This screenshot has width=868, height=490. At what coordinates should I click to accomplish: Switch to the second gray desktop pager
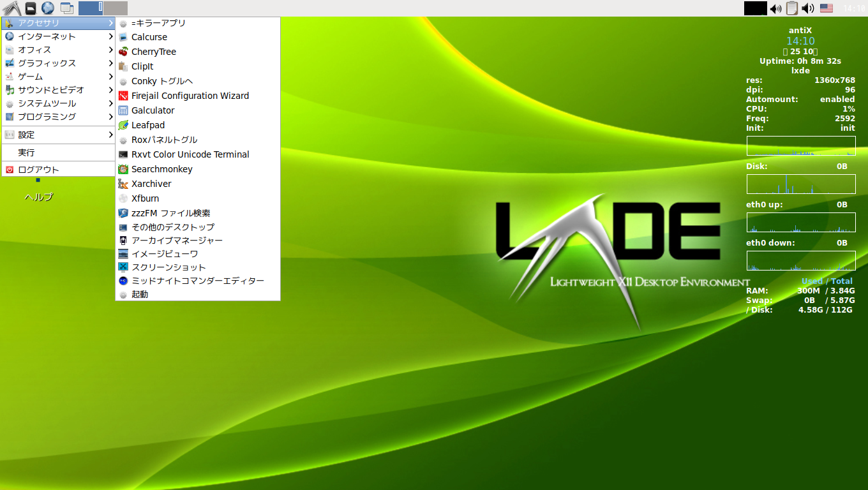pyautogui.click(x=116, y=8)
